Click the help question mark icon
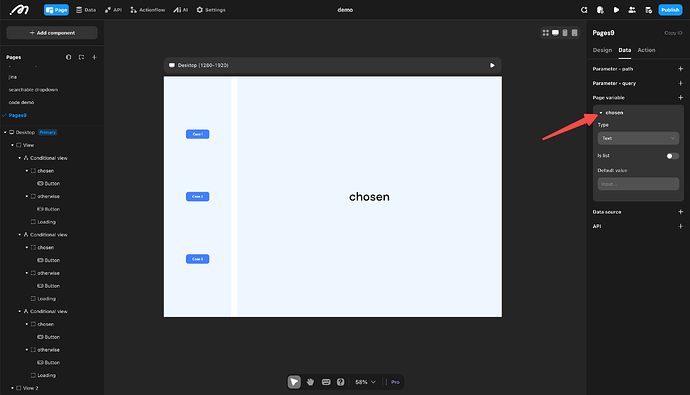 coord(341,382)
